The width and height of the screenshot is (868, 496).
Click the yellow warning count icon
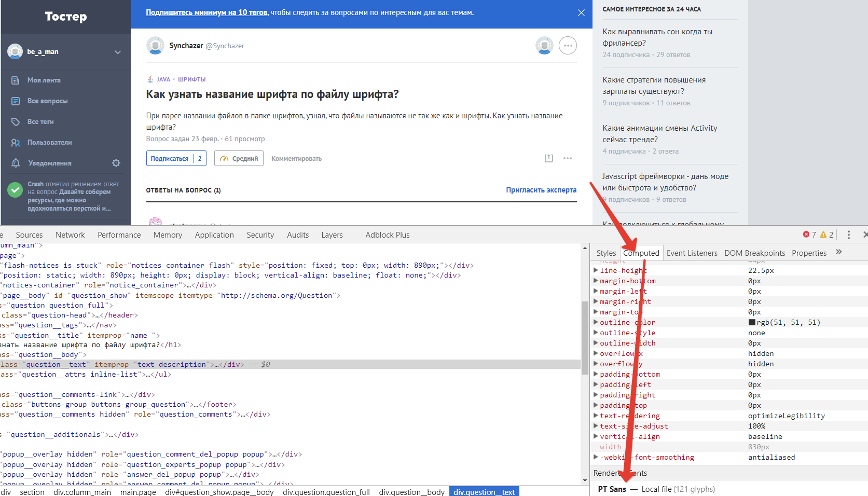pos(823,235)
